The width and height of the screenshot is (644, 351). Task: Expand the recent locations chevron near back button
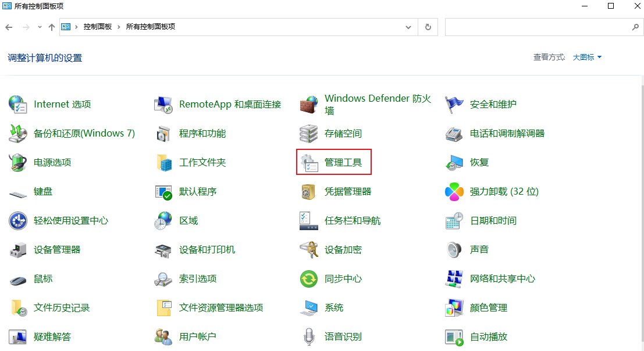[39, 26]
